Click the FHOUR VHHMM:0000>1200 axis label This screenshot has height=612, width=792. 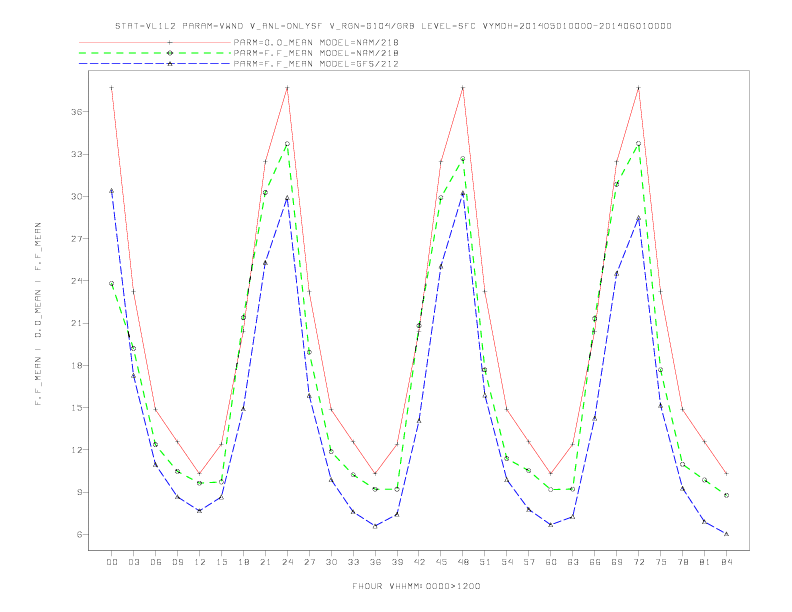(416, 586)
